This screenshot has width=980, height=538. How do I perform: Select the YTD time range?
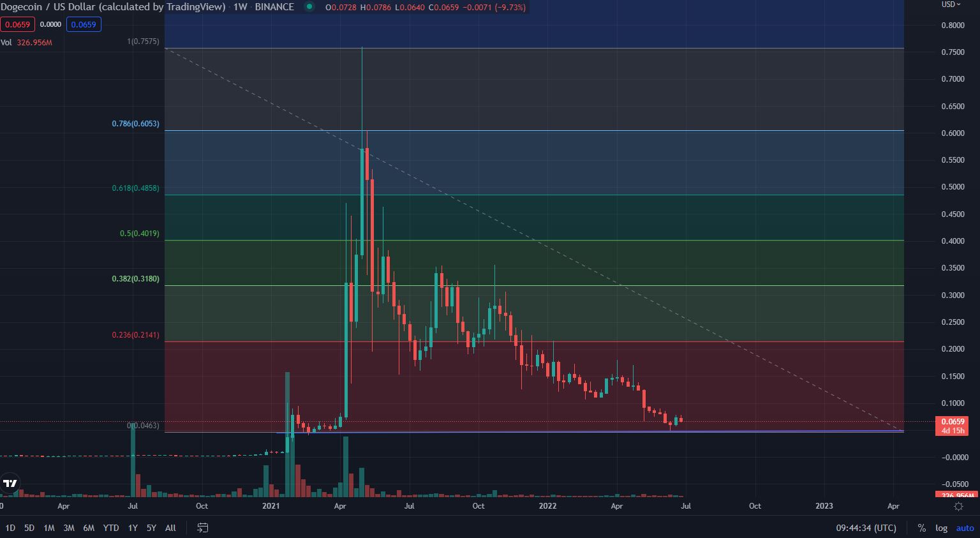(x=111, y=528)
